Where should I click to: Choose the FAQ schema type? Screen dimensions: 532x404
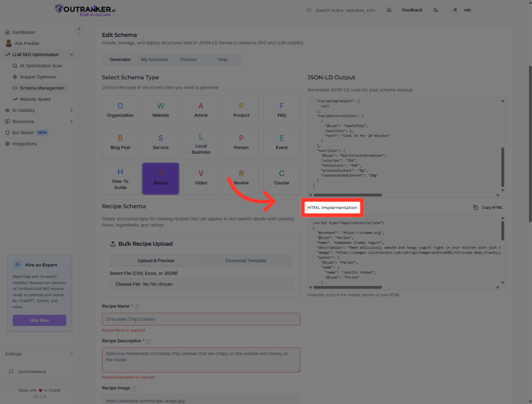tap(281, 110)
